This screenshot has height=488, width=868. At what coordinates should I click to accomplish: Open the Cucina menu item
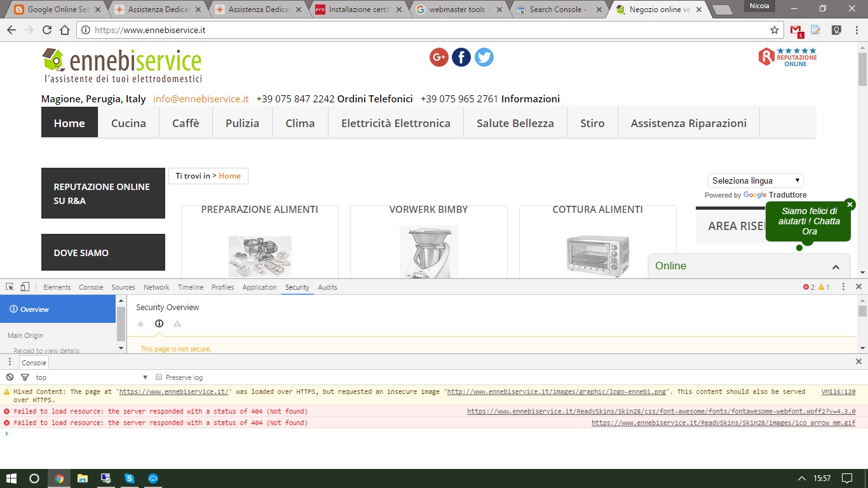[128, 123]
